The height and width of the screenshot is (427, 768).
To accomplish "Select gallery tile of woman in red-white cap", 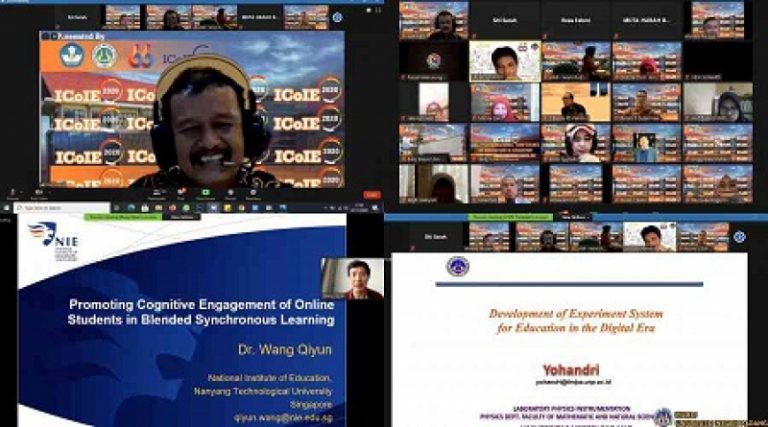I will tap(576, 142).
